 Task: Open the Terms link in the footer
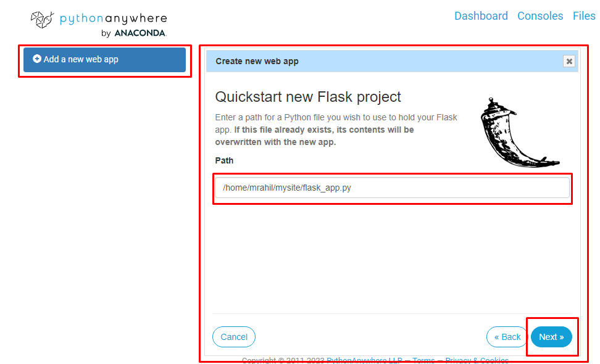pos(424,360)
